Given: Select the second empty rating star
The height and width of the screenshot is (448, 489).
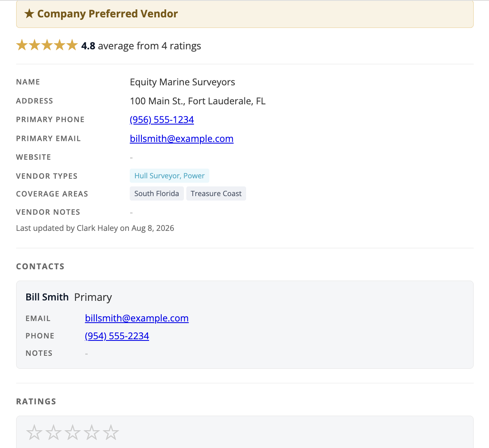Looking at the screenshot, I should (53, 433).
